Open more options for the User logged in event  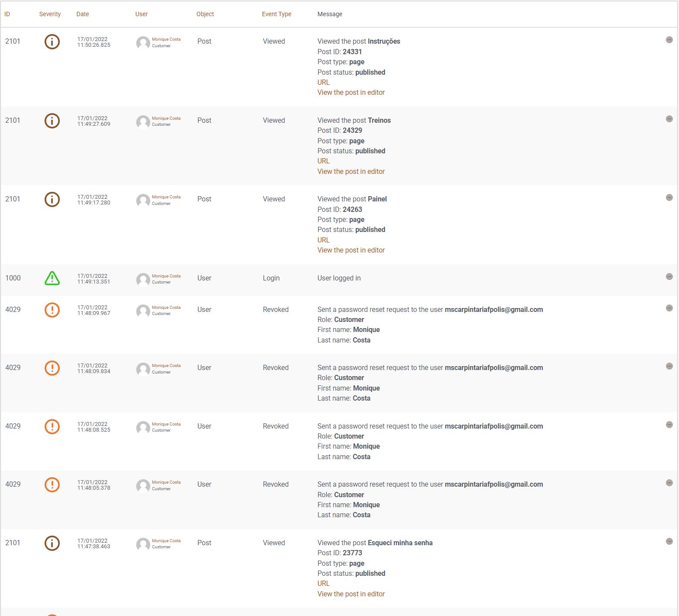coord(669,277)
